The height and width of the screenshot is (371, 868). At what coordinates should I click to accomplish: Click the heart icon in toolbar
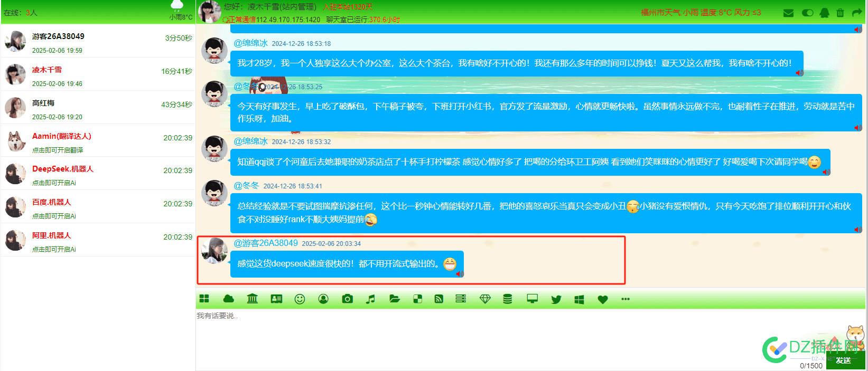[x=603, y=299]
